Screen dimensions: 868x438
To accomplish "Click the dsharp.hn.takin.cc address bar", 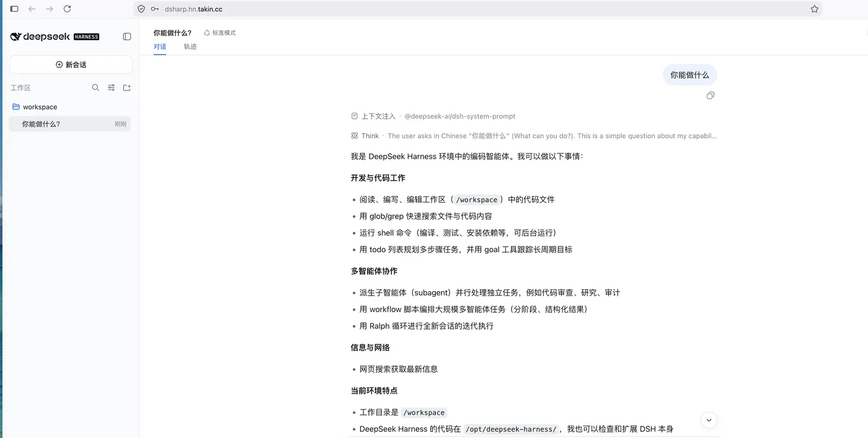I will 477,9.
